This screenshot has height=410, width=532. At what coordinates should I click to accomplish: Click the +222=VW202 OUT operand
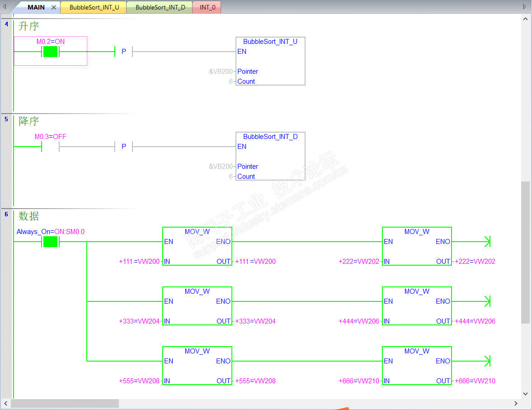pos(475,262)
